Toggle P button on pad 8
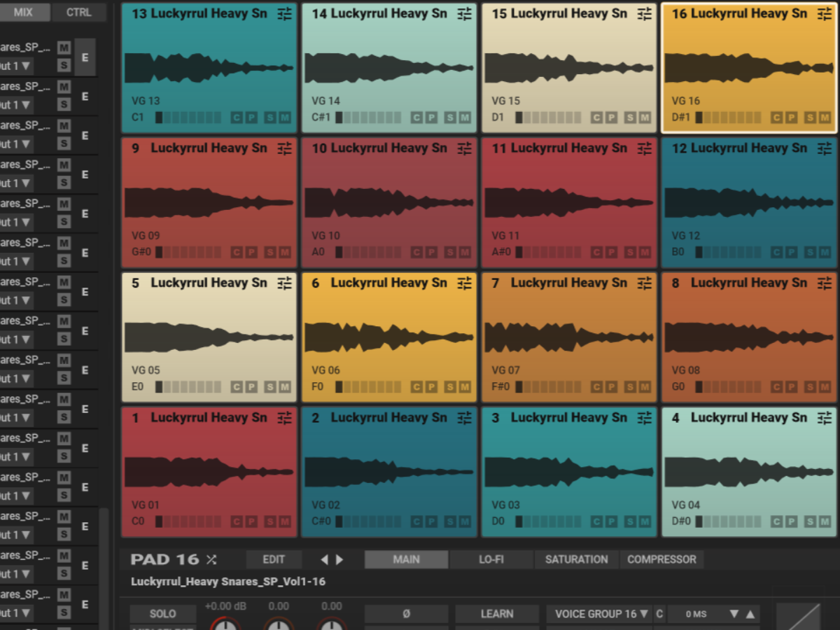This screenshot has width=840, height=630. [791, 387]
